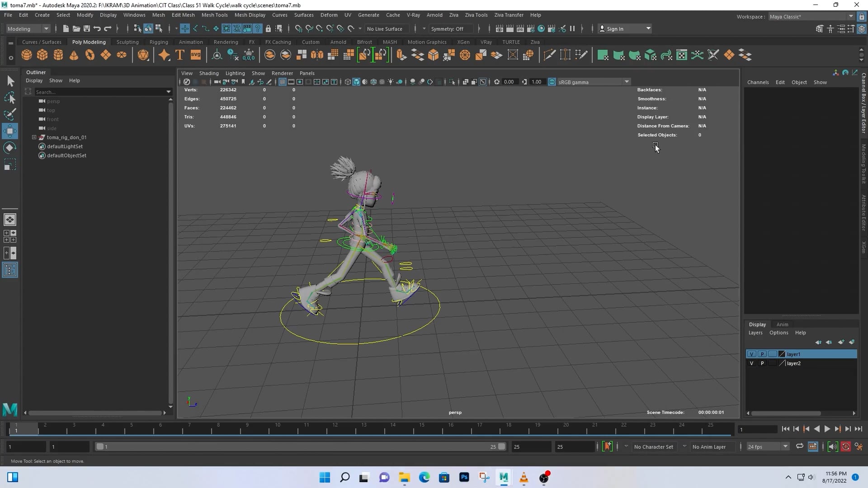Open the Sign In dropdown
868x488 pixels.
pyautogui.click(x=625, y=28)
